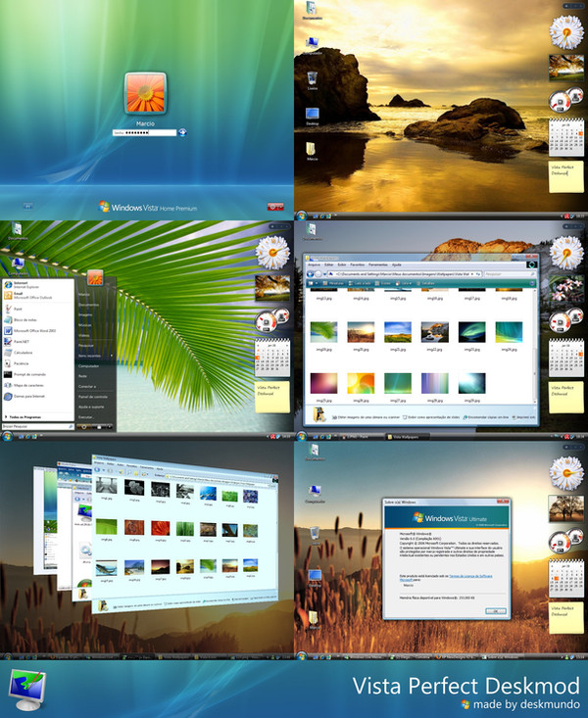
Task: Switch Explorer view to Miniaturas
Action: (x=333, y=283)
